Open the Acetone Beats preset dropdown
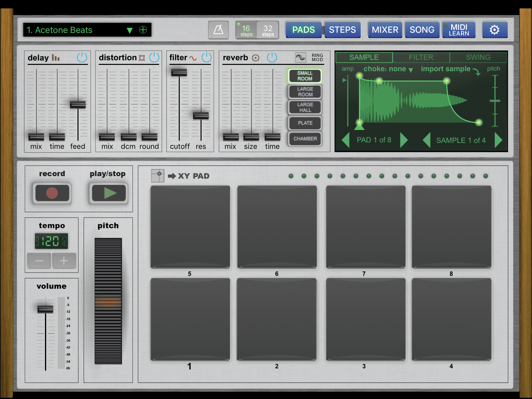The width and height of the screenshot is (532, 399). (130, 30)
